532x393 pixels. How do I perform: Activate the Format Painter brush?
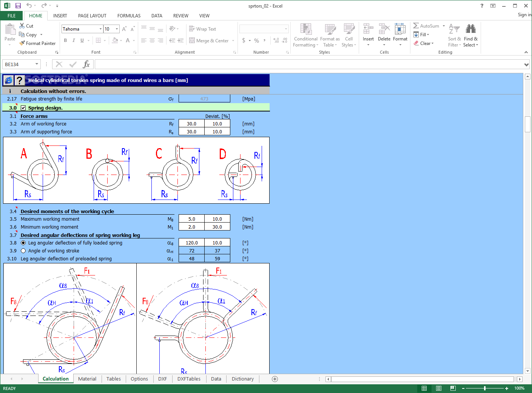tap(37, 43)
